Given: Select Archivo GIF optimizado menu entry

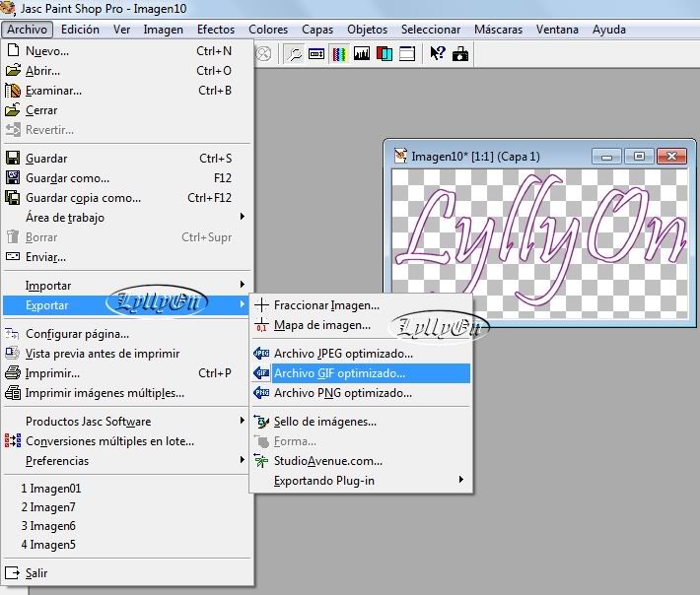Looking at the screenshot, I should click(x=339, y=373).
